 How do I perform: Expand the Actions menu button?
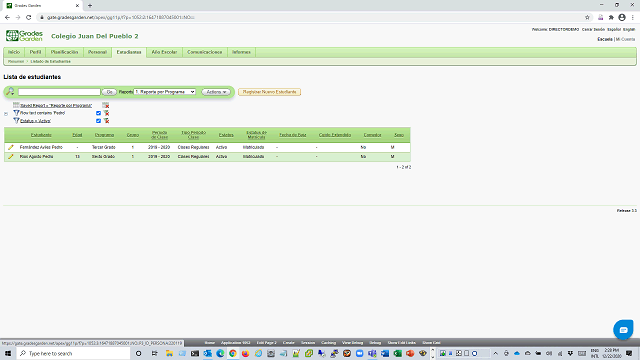[x=216, y=92]
